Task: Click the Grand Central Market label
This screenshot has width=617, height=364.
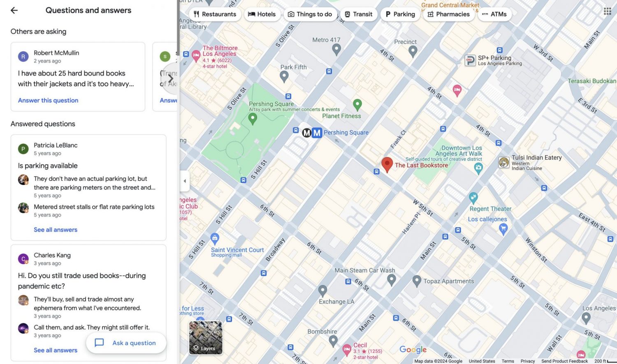Action: [450, 5]
